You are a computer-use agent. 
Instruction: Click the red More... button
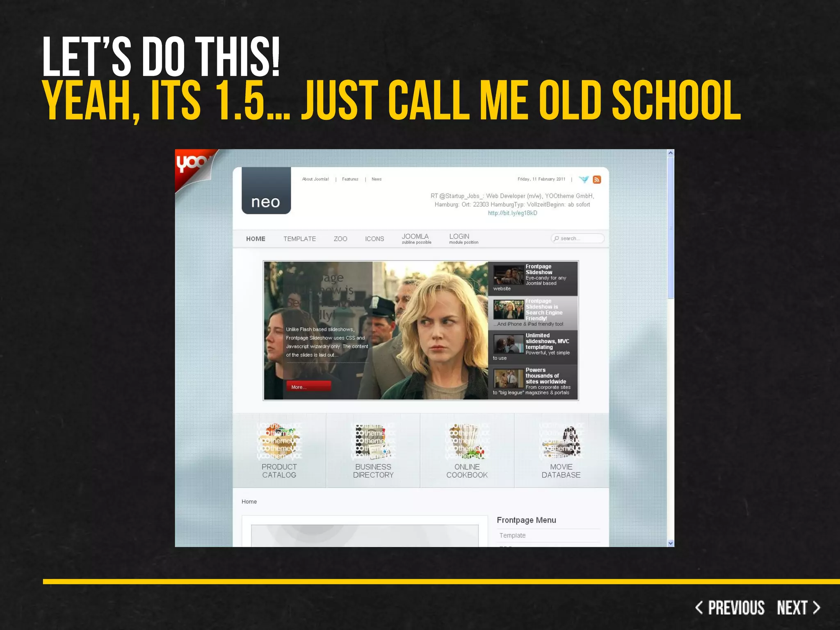[x=308, y=387]
